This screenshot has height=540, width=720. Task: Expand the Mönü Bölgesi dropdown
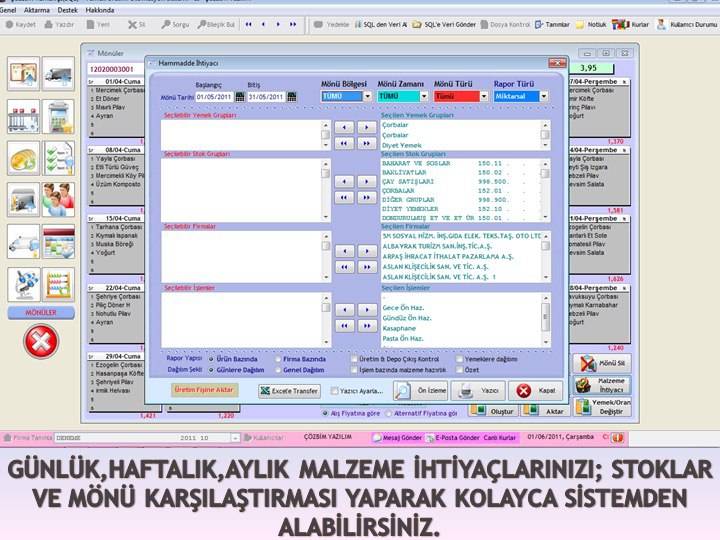pyautogui.click(x=367, y=97)
